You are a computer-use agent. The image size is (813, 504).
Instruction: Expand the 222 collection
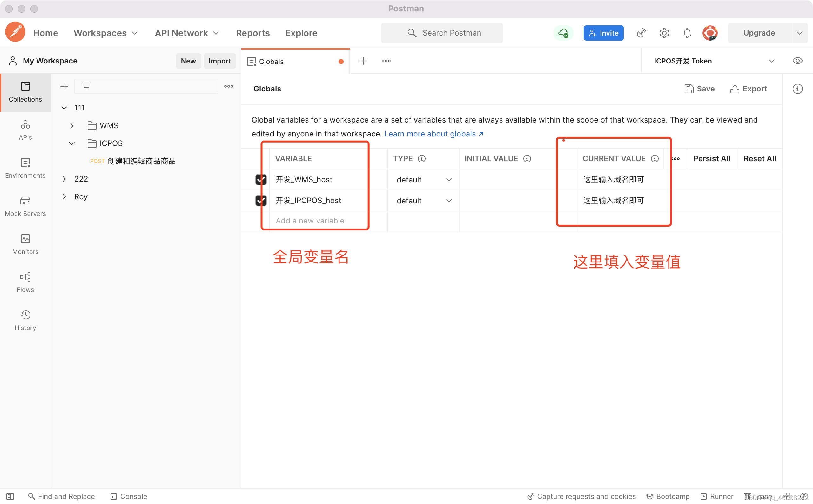64,179
